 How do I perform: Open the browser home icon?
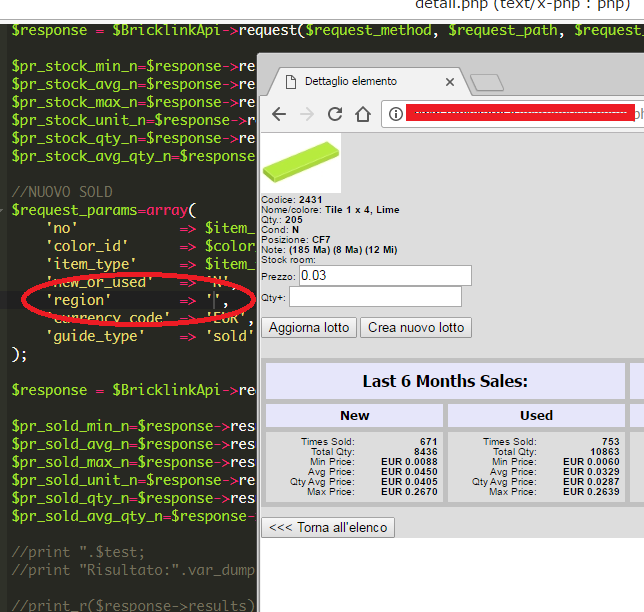point(363,114)
